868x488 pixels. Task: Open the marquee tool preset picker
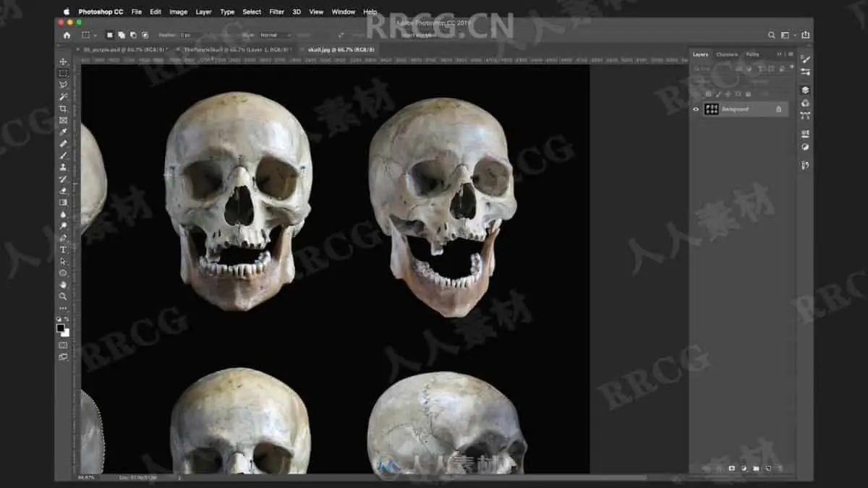[x=89, y=35]
